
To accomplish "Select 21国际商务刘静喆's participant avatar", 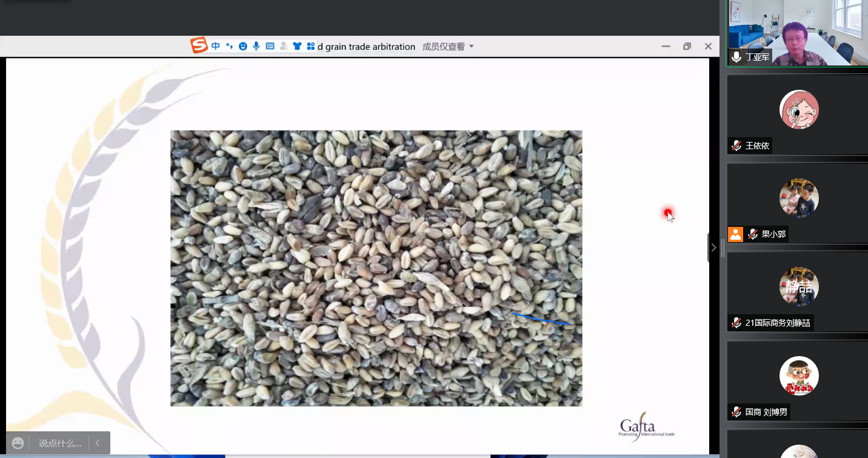I will 799,286.
